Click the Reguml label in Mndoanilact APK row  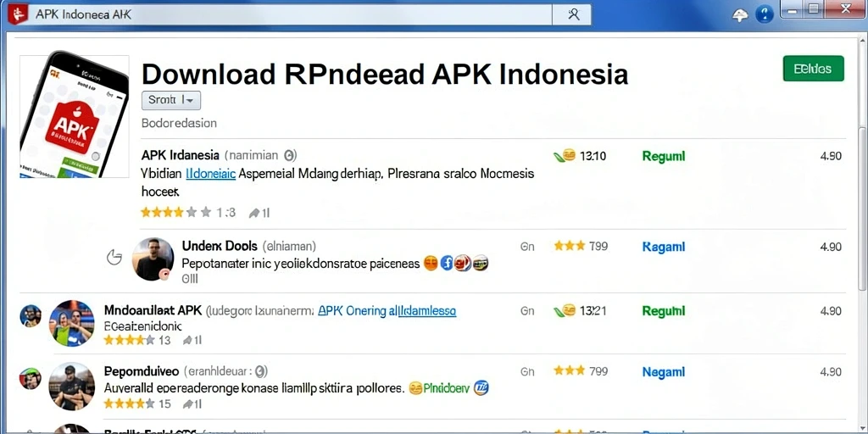(x=663, y=311)
